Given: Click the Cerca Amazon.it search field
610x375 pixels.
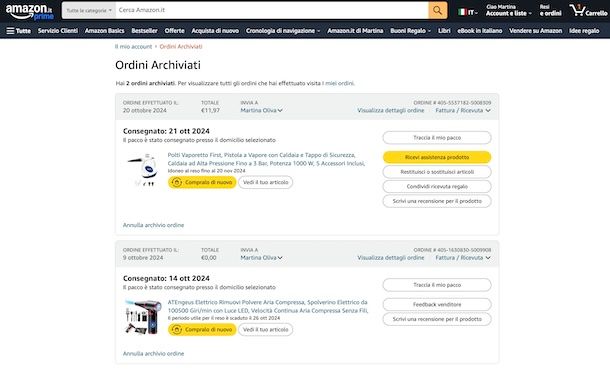Looking at the screenshot, I should pyautogui.click(x=272, y=11).
